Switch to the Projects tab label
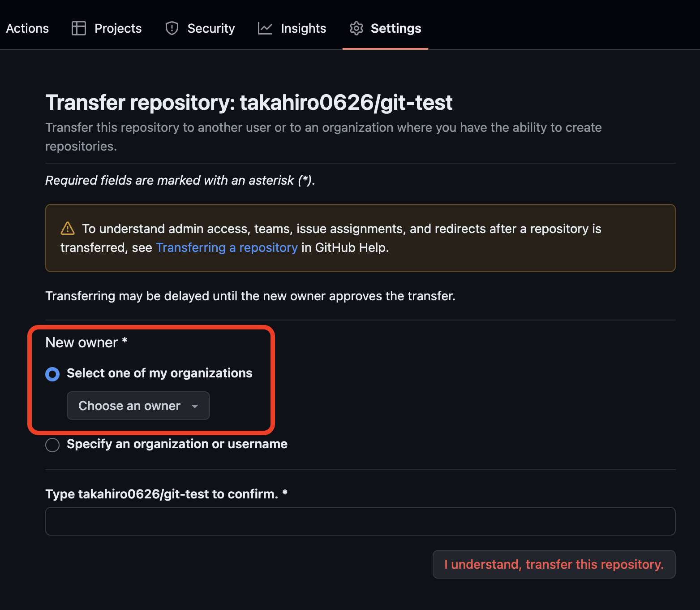 (x=118, y=28)
